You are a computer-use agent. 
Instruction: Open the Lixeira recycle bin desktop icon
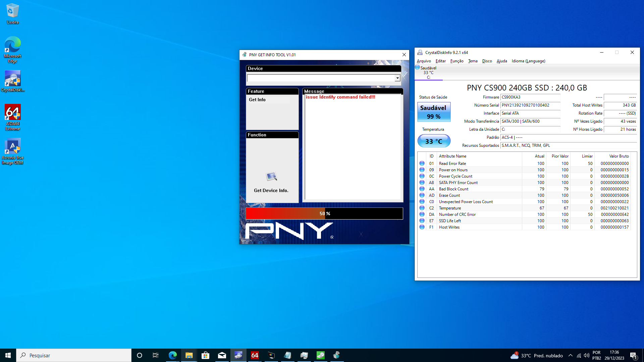point(12,14)
